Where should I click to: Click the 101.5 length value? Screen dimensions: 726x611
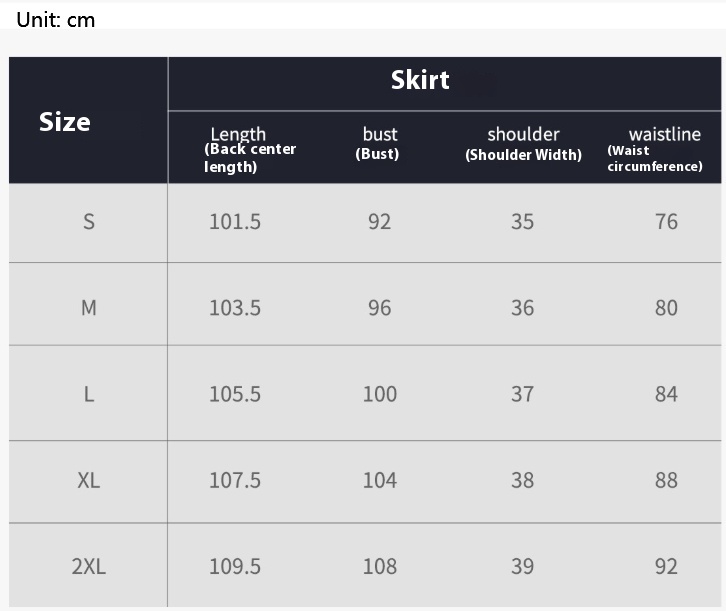tap(235, 222)
